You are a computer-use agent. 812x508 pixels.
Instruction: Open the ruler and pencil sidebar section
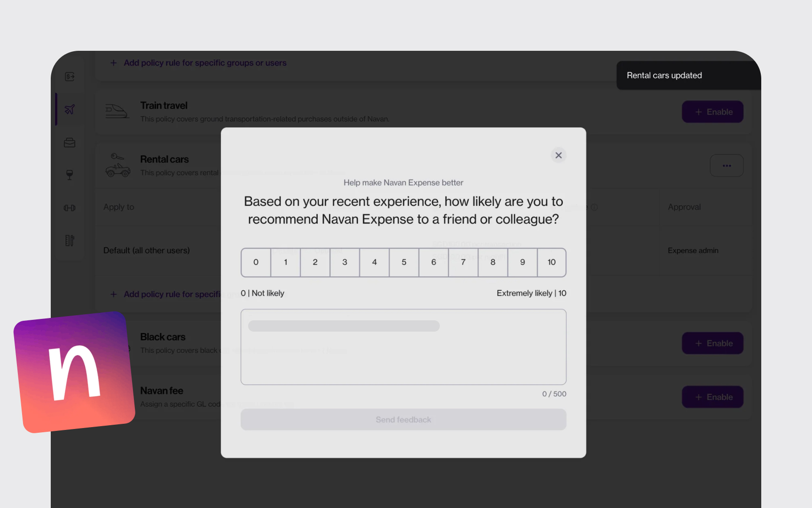tap(70, 240)
